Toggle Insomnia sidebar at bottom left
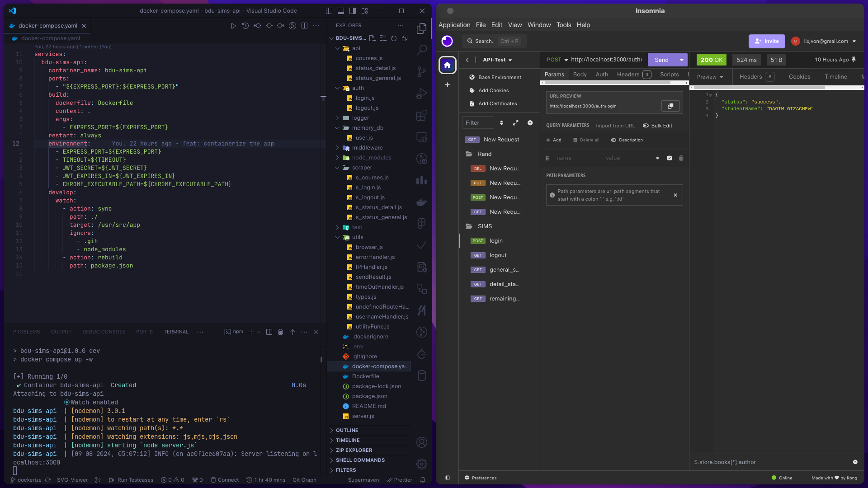The image size is (868, 488). pos(447,478)
